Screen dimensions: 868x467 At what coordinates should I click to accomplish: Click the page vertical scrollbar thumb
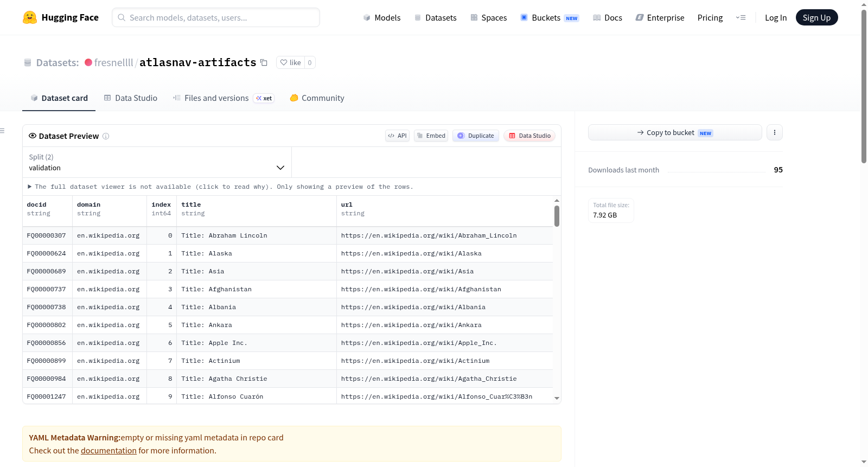[x=864, y=87]
